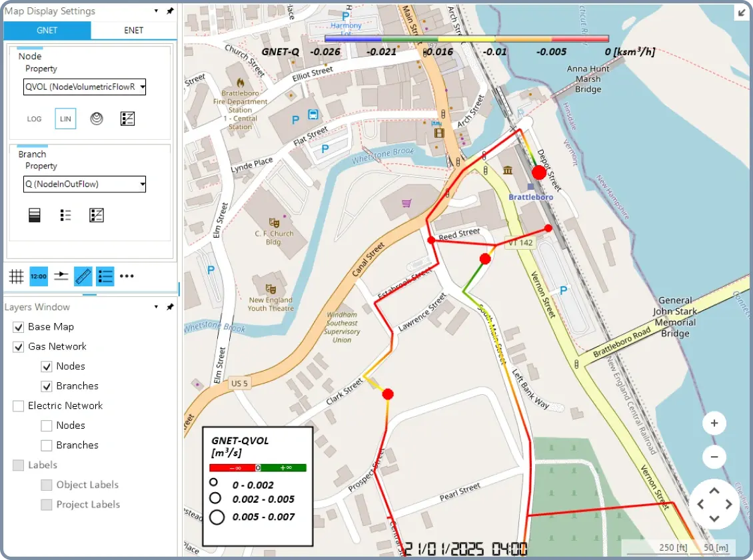Toggle the map grid icon
The height and width of the screenshot is (560, 753).
[17, 276]
